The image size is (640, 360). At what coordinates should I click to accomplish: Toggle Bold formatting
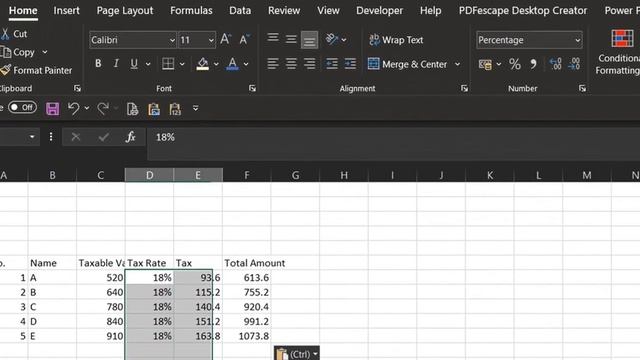pos(98,64)
